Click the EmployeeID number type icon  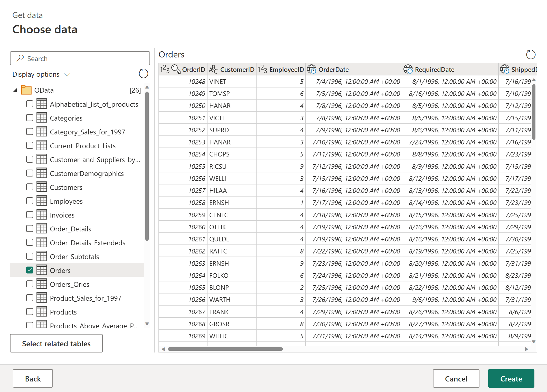tap(262, 69)
